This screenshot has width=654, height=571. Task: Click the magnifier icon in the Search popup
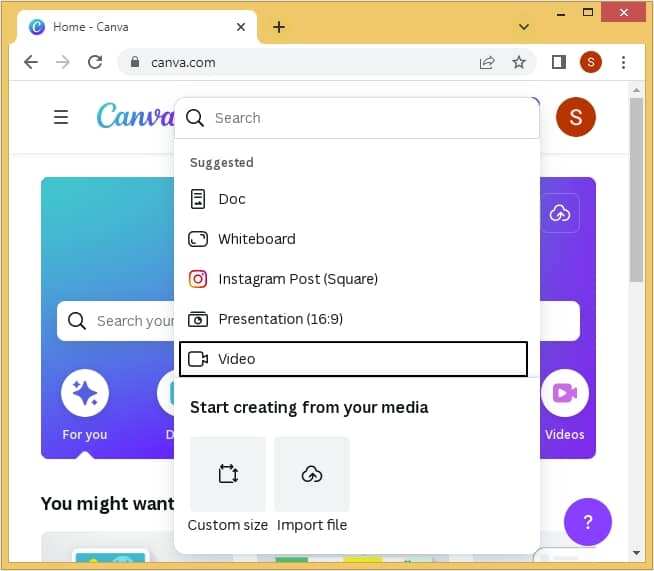pos(195,118)
